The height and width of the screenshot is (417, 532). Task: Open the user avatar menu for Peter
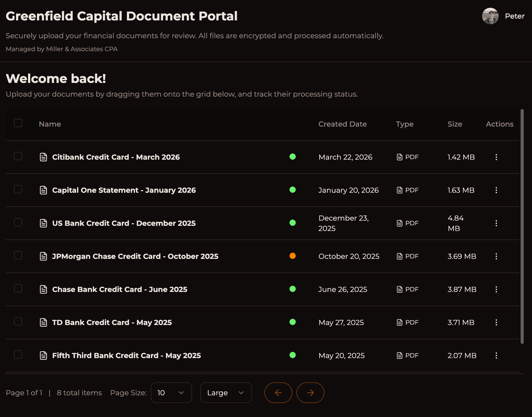pyautogui.click(x=490, y=16)
